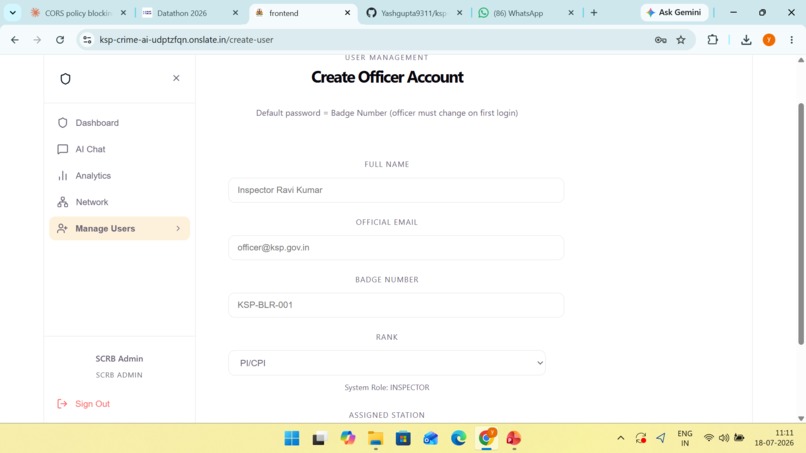Open the Extensions puzzle icon
This screenshot has width=806, height=453.
pyautogui.click(x=712, y=40)
